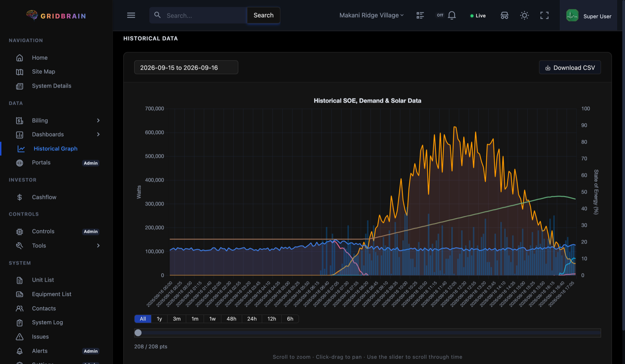Click the Download CSV button
The height and width of the screenshot is (364, 625).
570,67
